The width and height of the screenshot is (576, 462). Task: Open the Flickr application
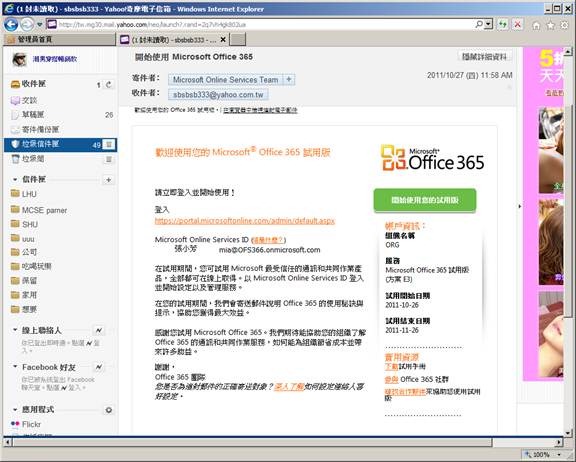[31, 424]
